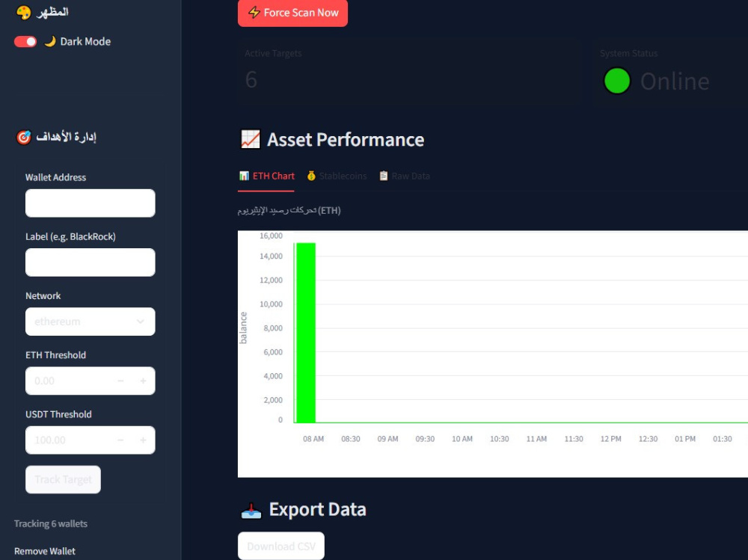Click the crescent moon icon beside Dark Mode
The height and width of the screenshot is (560, 748).
50,41
